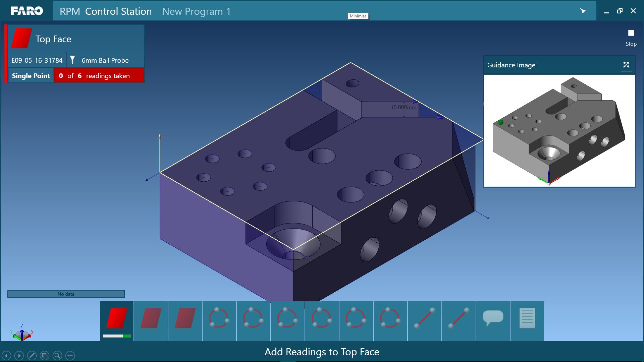Open the comment speech-bubble step
This screenshot has height=362, width=644.
point(493,318)
